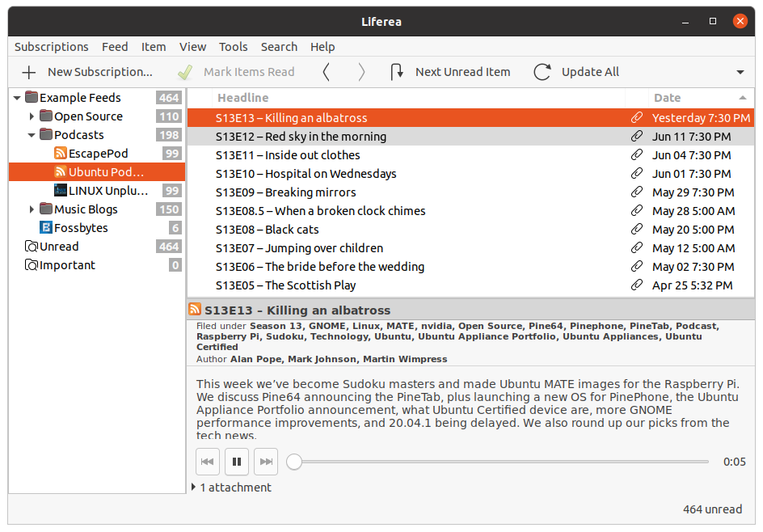Click attachment paperclip on S13E13 row
763x532 pixels.
click(636, 117)
